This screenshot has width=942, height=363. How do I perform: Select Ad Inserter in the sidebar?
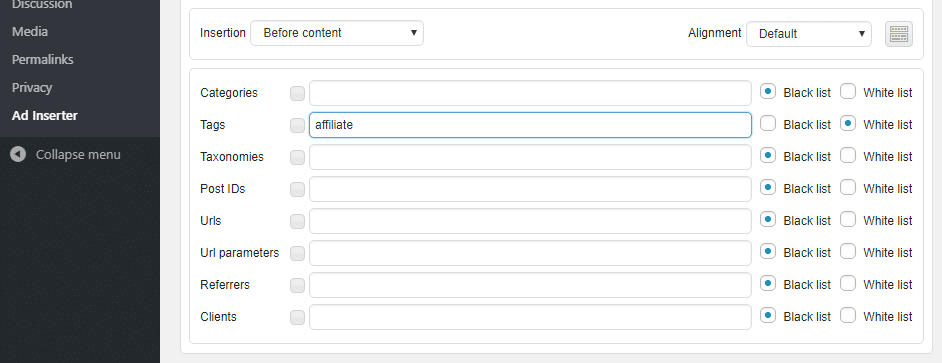pos(44,115)
